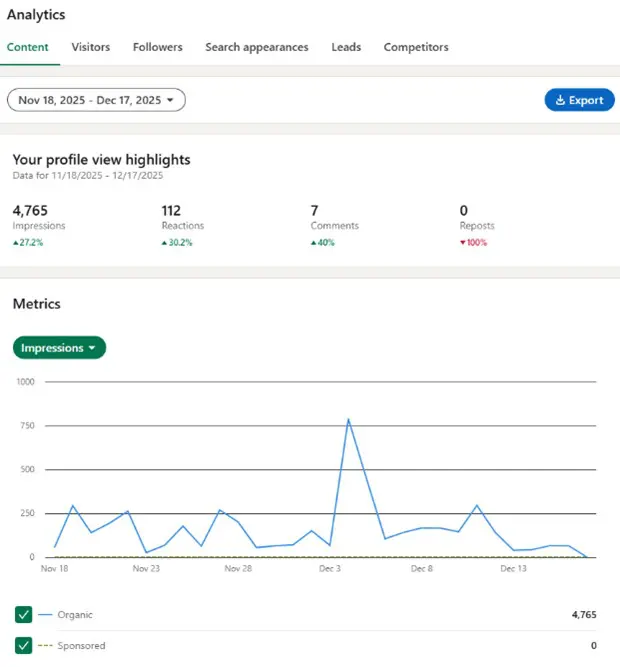Click the Nov 23 axis label

tap(146, 568)
